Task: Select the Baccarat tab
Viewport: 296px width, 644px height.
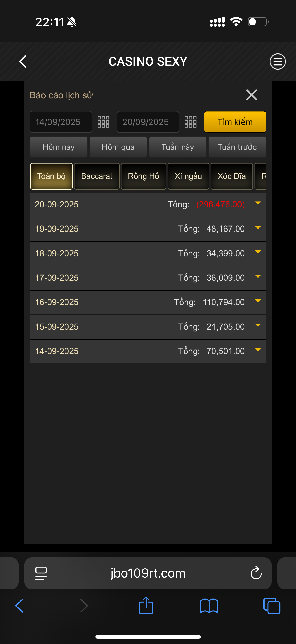Action: coord(97,176)
